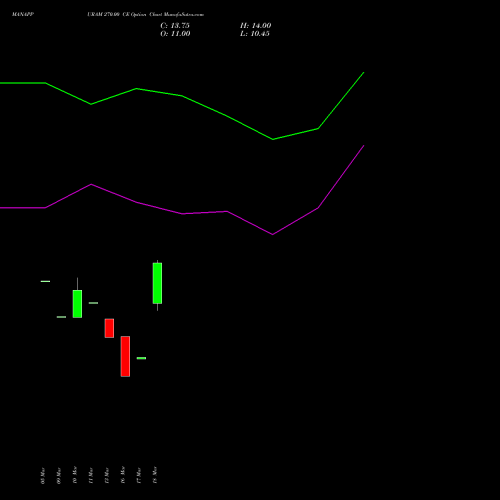Click the high value H: 14.00
Viewport: 500px width, 500px height.
pyautogui.click(x=255, y=26)
